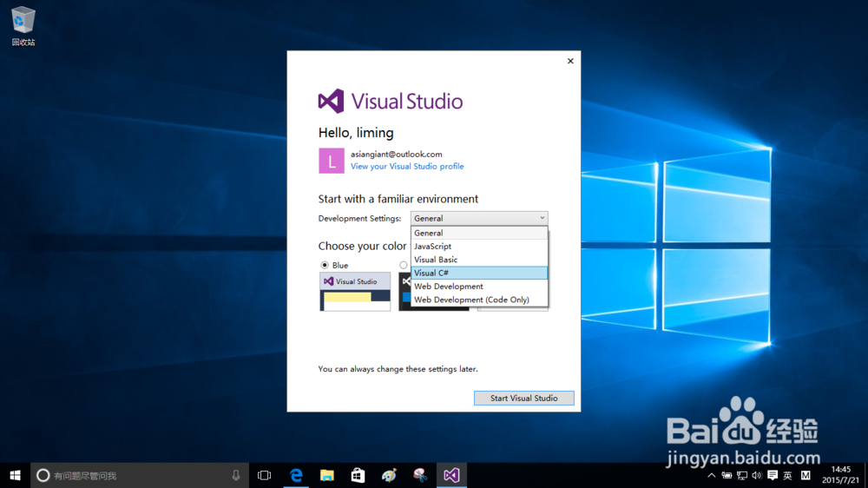Click the purple L profile avatar

[x=331, y=161]
